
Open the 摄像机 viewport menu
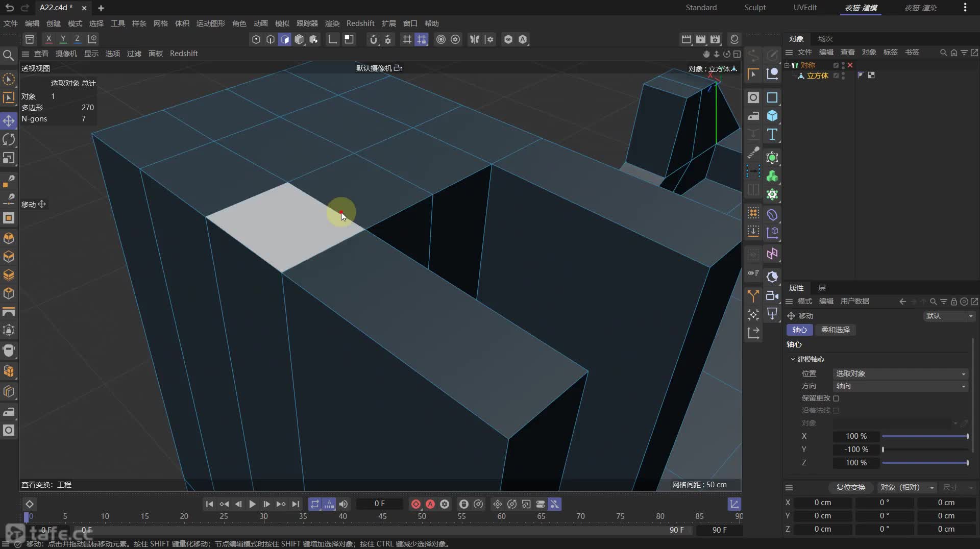(66, 54)
